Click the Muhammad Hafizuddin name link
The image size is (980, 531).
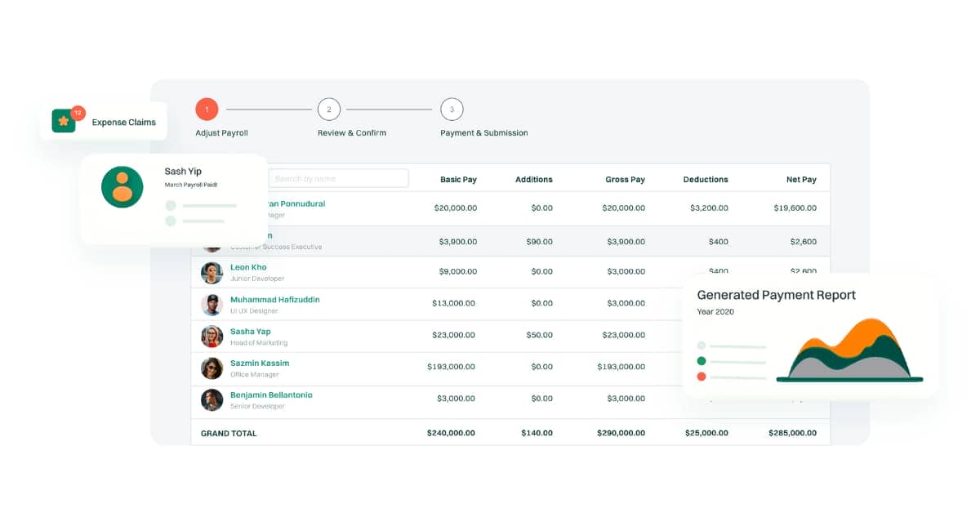pyautogui.click(x=274, y=299)
